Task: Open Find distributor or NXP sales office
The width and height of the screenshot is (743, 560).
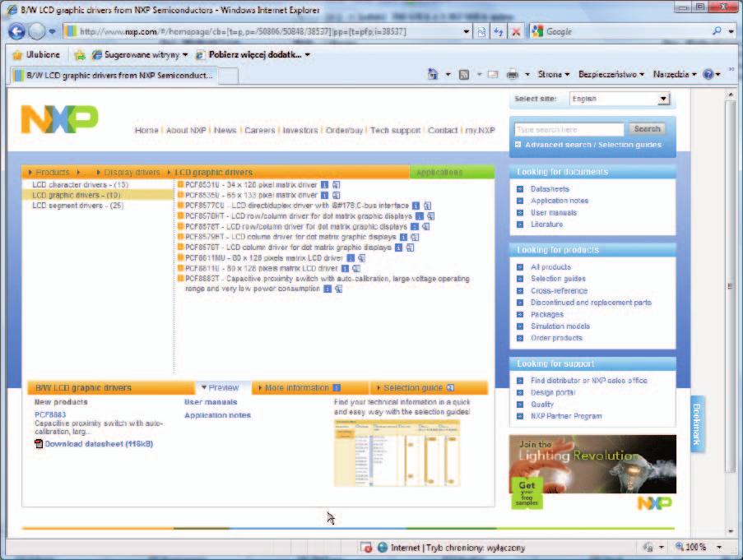Action: click(x=588, y=381)
